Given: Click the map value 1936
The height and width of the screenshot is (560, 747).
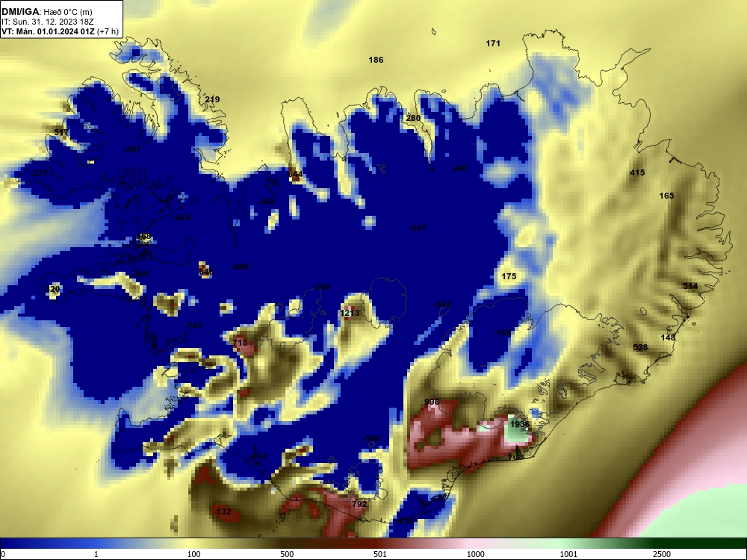Looking at the screenshot, I should tap(520, 424).
